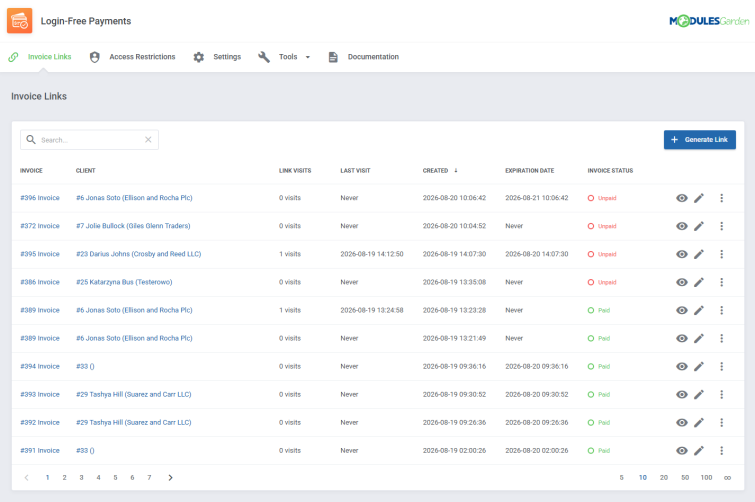View link details eye icon for #386
755x502 pixels.
pos(682,282)
